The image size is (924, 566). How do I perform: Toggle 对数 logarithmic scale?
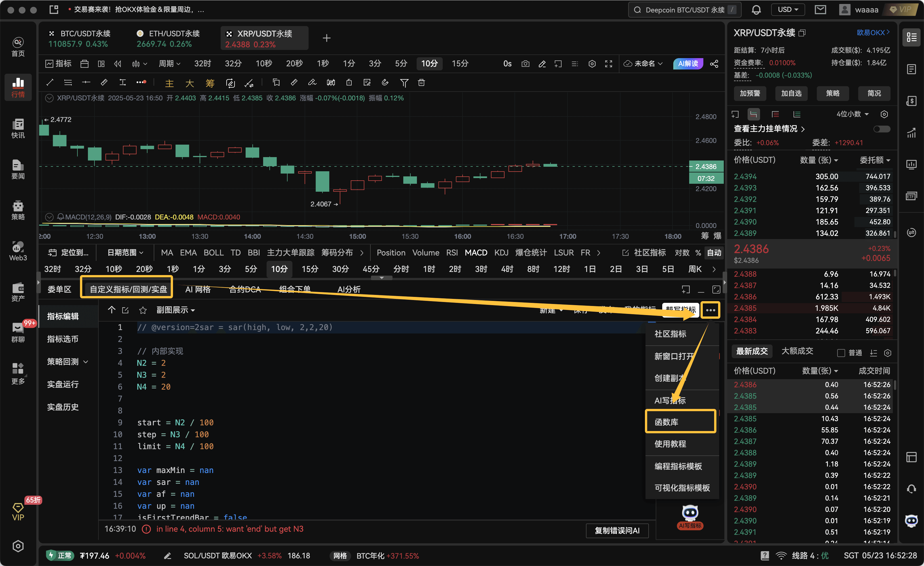pos(682,253)
